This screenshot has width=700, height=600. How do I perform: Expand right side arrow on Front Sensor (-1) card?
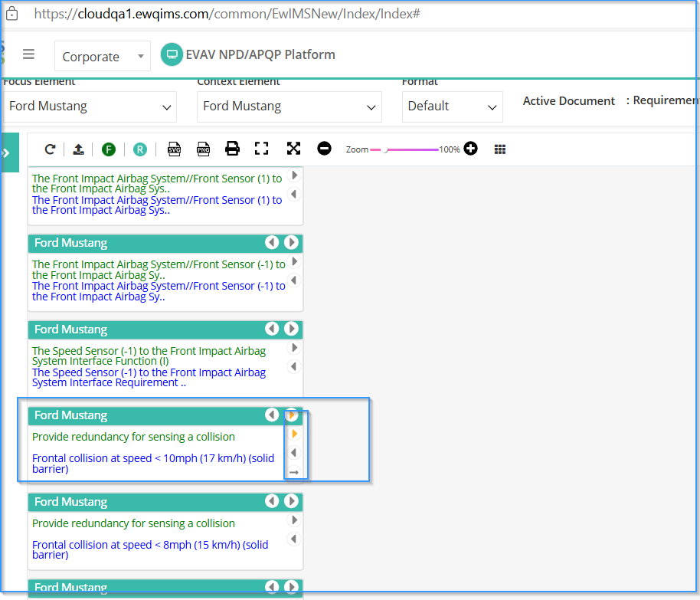click(x=294, y=261)
